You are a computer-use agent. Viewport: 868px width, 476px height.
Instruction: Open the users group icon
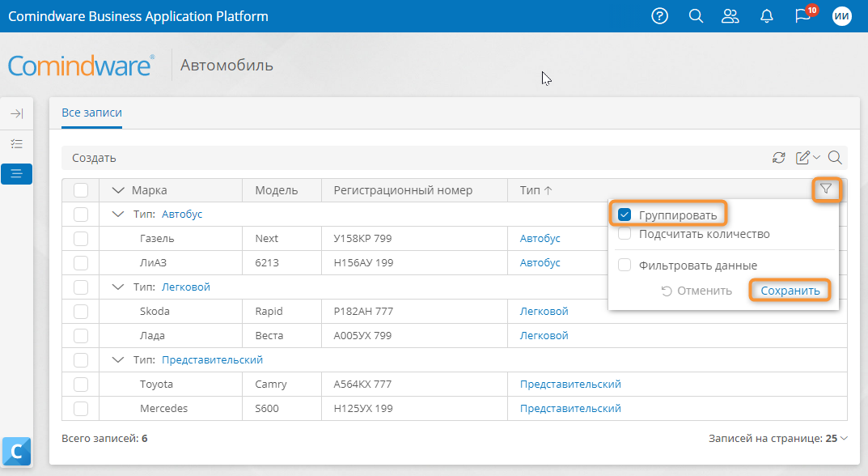[x=730, y=16]
